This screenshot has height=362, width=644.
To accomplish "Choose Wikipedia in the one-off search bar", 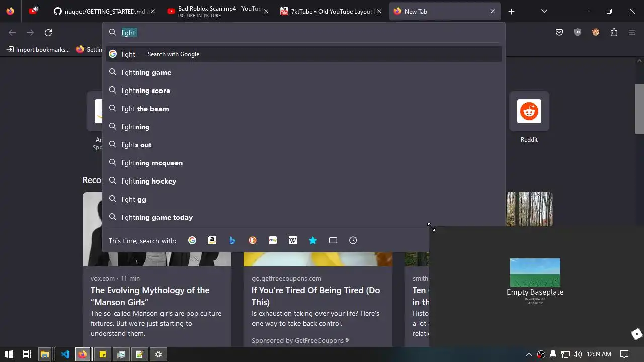I will (x=293, y=240).
